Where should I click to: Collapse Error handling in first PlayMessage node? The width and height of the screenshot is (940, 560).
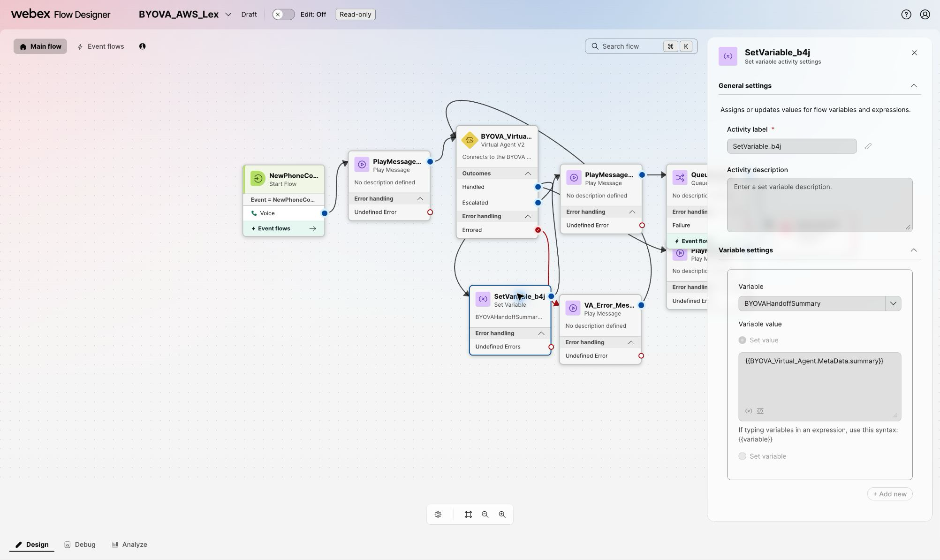(x=420, y=199)
